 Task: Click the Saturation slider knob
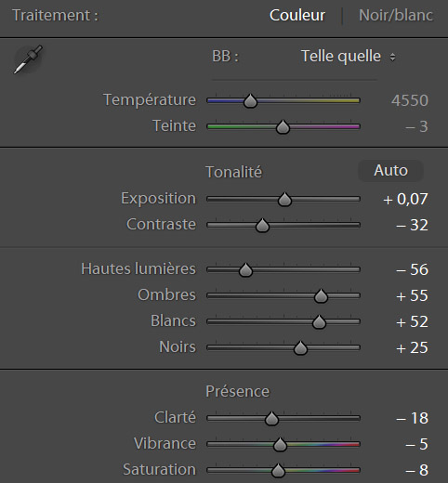point(278,471)
